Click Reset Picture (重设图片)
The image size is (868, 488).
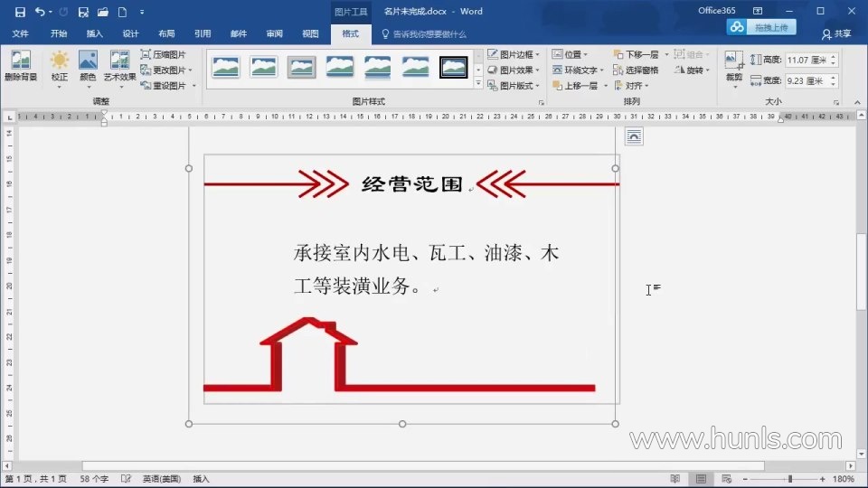coord(168,85)
